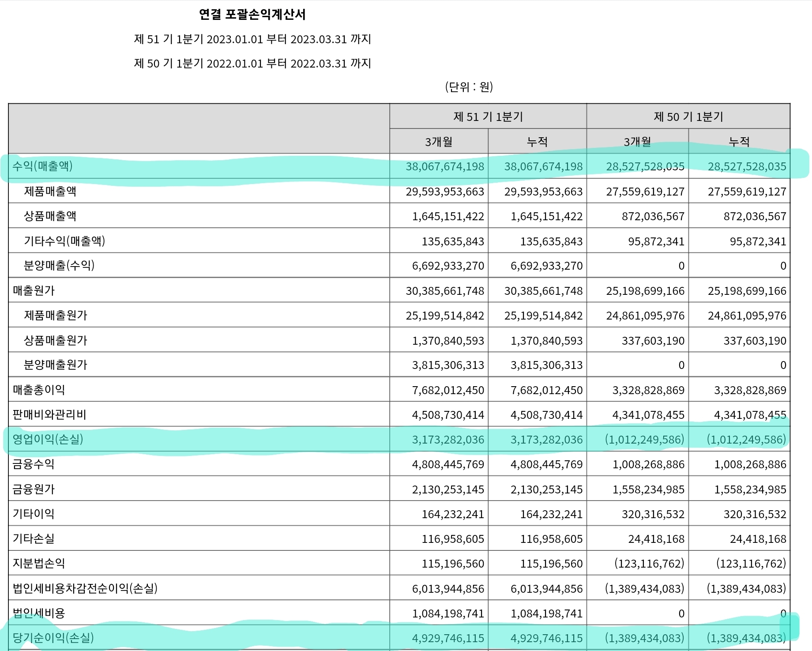Select the 3개월 header under 제 51 기

439,142
